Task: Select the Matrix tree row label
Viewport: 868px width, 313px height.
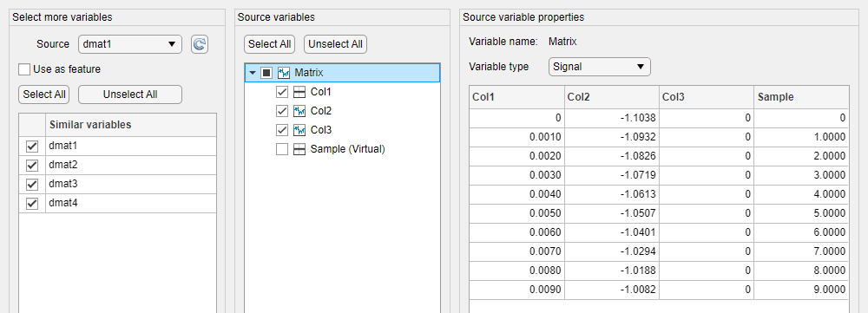Action: tap(309, 73)
